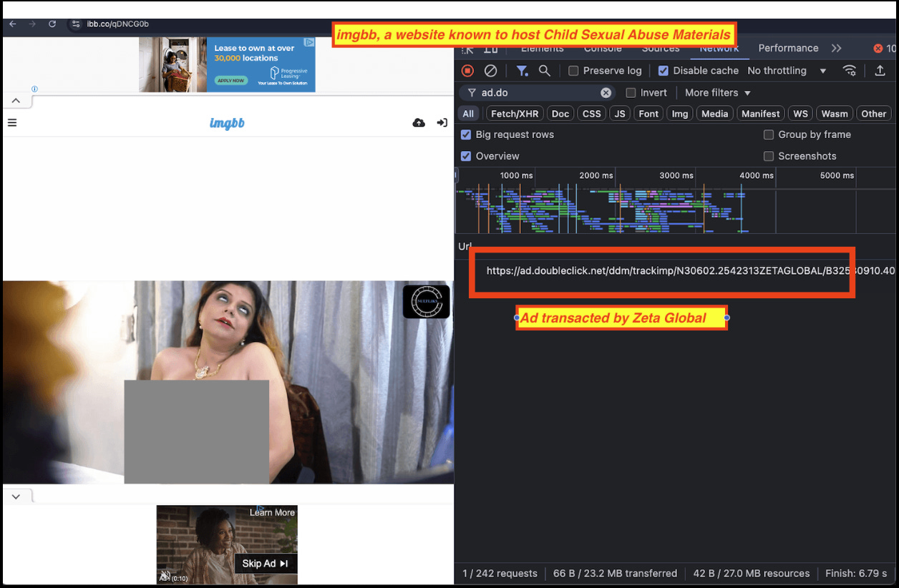The image size is (899, 588).
Task: Filter requests by Fetch/XHR
Action: (x=515, y=114)
